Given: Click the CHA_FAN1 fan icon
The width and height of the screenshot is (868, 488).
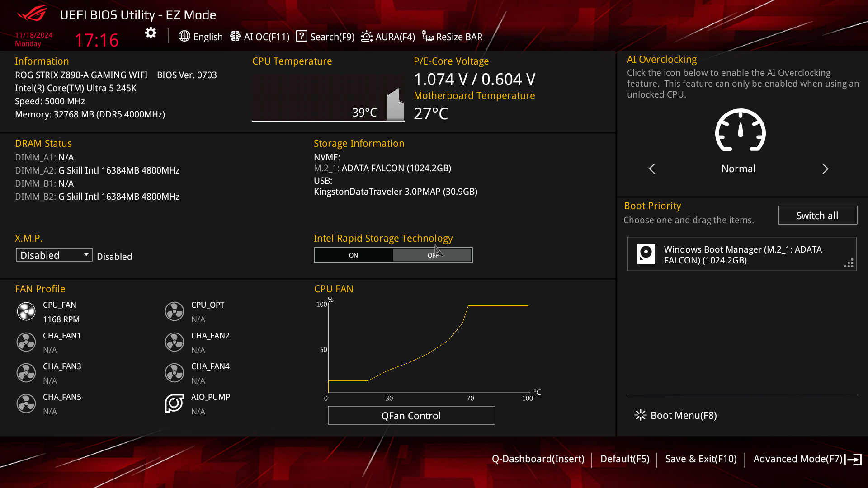Looking at the screenshot, I should tap(26, 342).
